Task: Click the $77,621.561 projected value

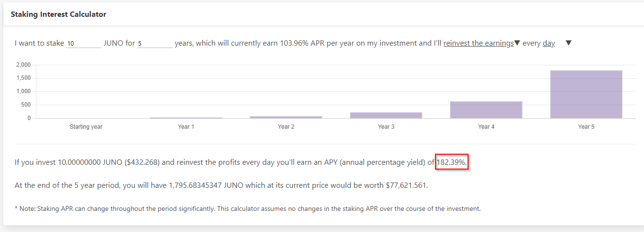Action: point(407,185)
